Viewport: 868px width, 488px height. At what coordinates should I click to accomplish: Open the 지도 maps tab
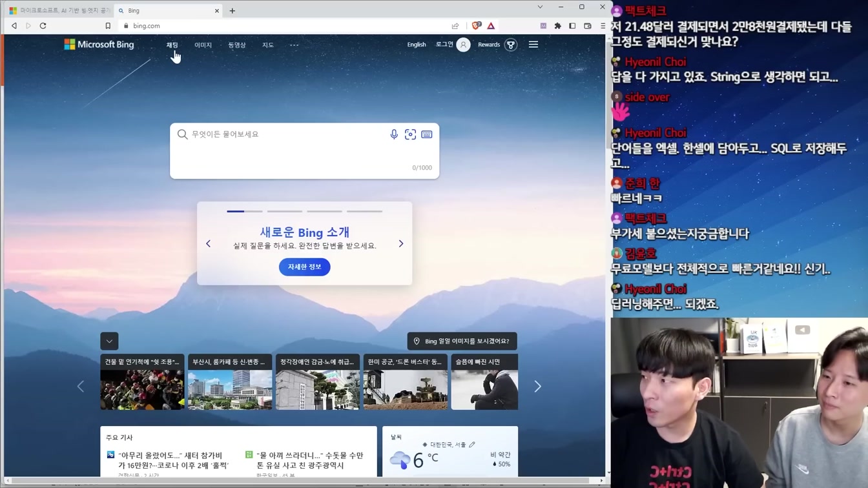(267, 45)
